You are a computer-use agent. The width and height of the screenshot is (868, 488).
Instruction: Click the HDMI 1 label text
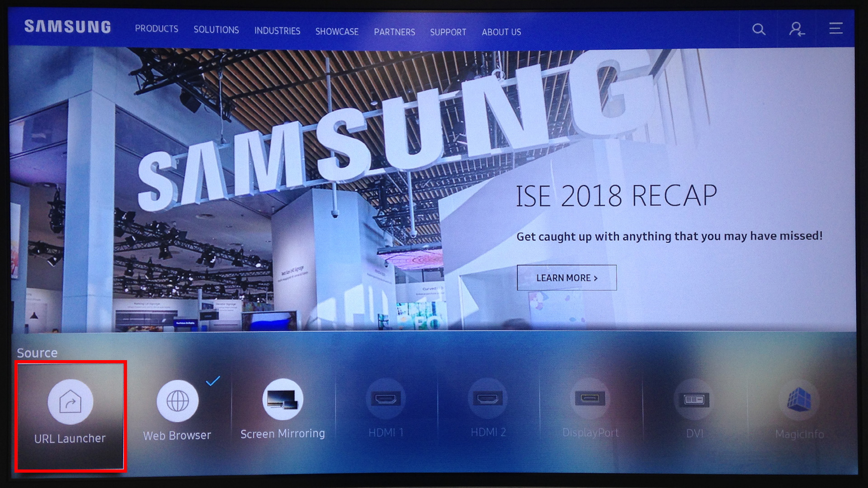pos(386,433)
